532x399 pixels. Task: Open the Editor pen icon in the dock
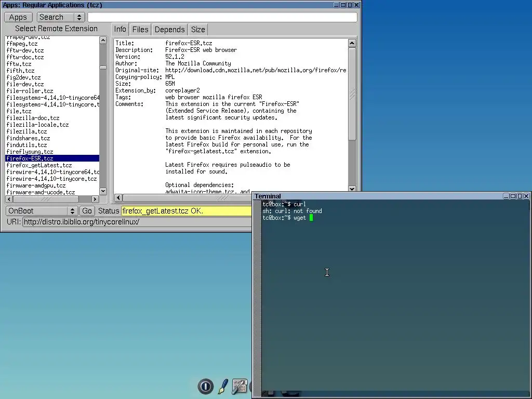(223, 386)
